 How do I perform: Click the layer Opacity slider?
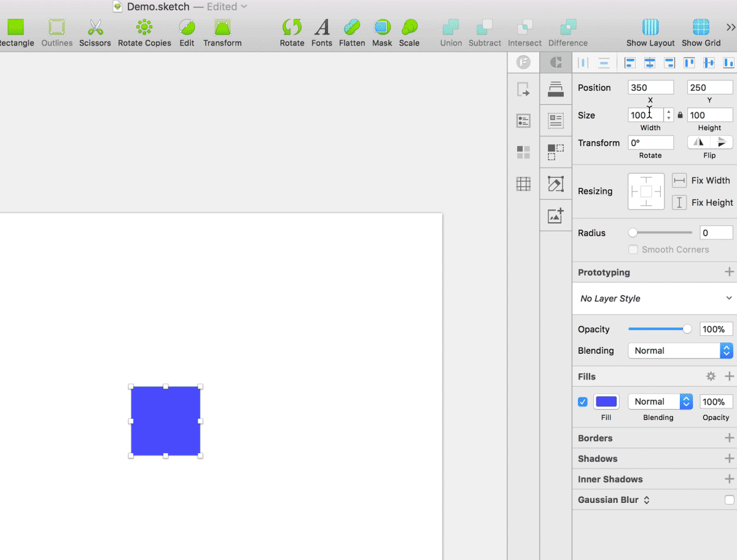661,329
